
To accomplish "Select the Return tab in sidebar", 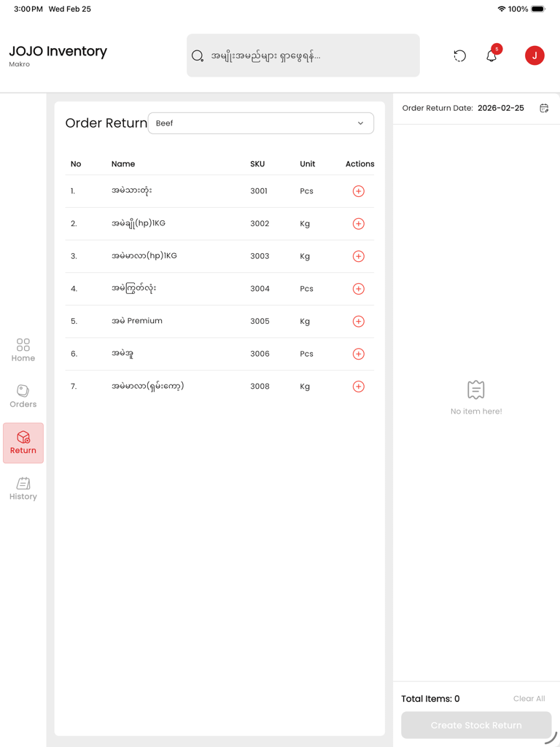I will pyautogui.click(x=23, y=443).
